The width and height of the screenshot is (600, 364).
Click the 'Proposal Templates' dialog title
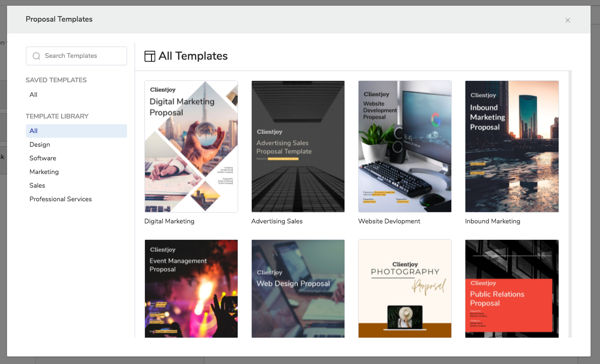59,19
